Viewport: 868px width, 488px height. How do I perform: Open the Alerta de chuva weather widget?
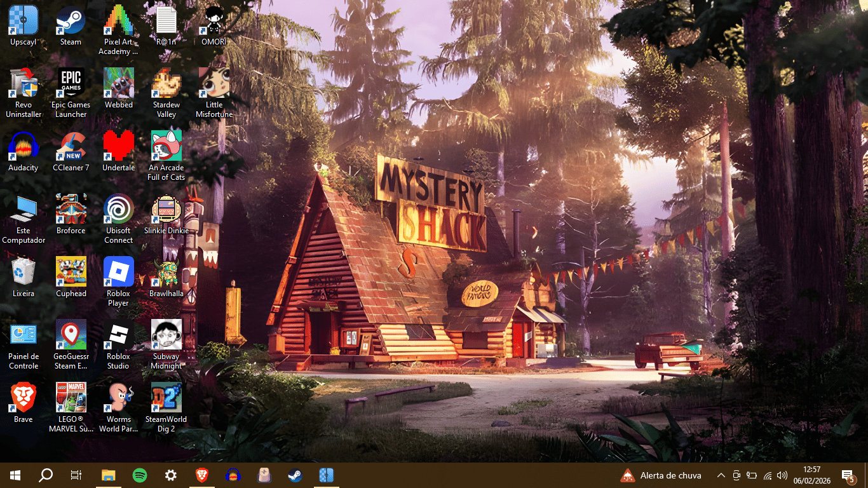(x=661, y=475)
